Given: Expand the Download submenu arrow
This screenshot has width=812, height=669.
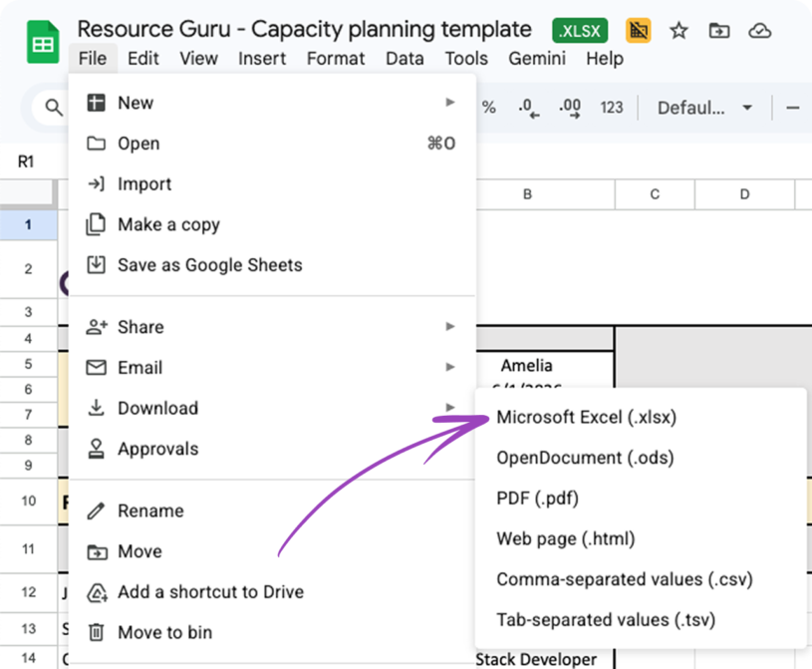Looking at the screenshot, I should 449,408.
